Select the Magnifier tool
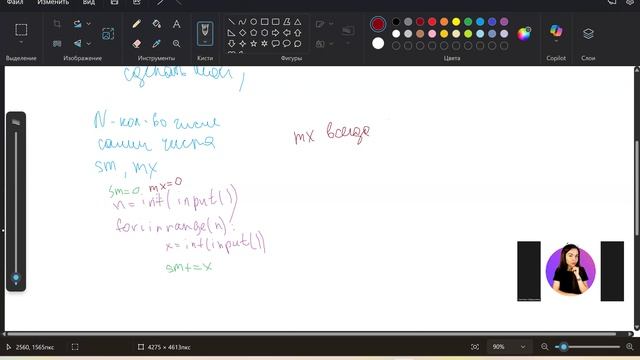Screen dimensions: 640x360 [176, 43]
